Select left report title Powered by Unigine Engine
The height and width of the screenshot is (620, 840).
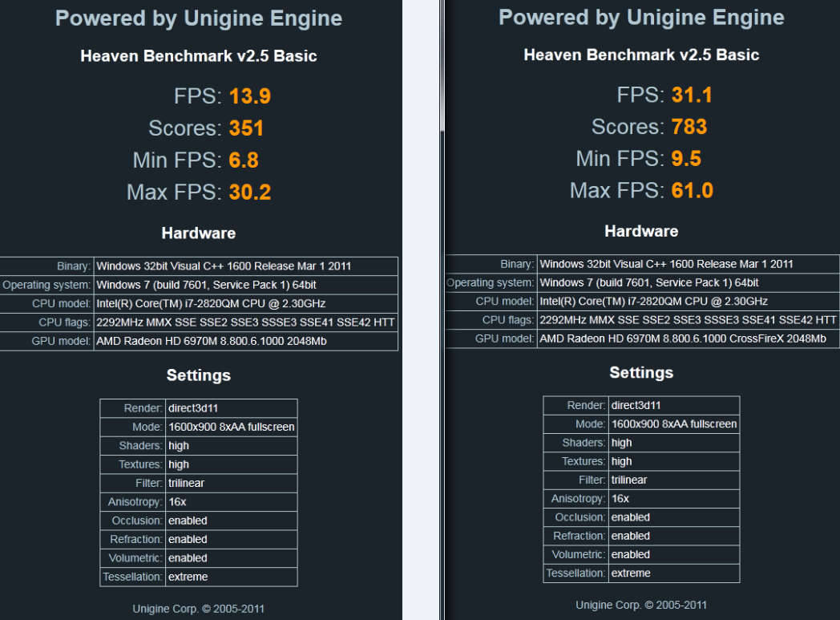coord(199,18)
